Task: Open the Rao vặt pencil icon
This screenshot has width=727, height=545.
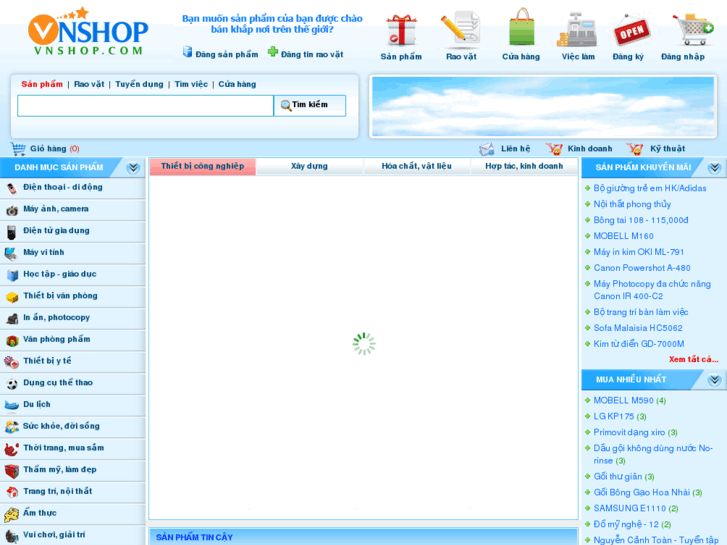Action: (x=461, y=29)
